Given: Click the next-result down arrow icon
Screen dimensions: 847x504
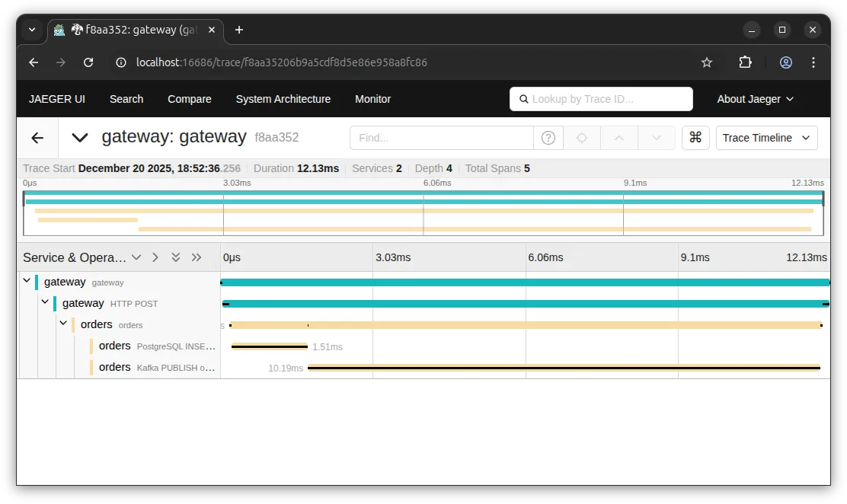Looking at the screenshot, I should (x=656, y=138).
